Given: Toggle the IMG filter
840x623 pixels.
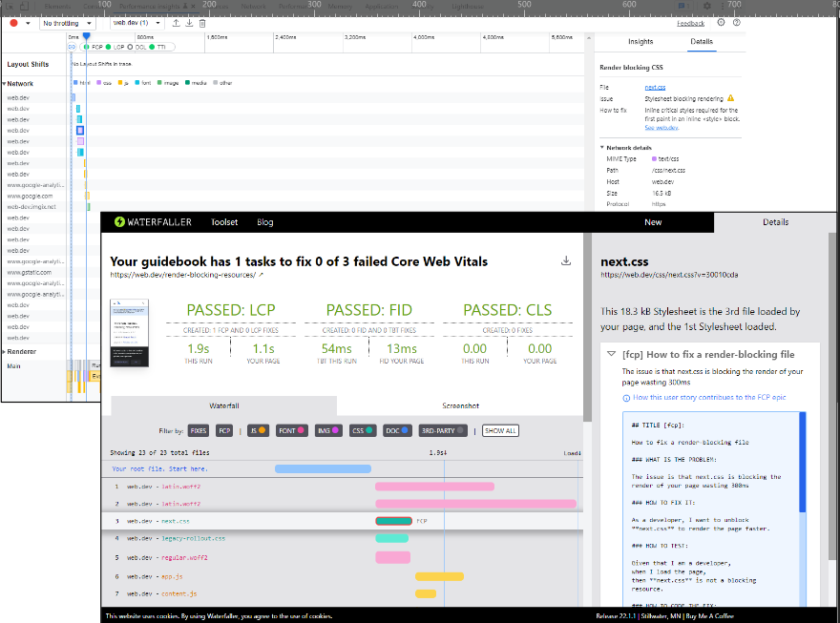Looking at the screenshot, I should pos(328,431).
